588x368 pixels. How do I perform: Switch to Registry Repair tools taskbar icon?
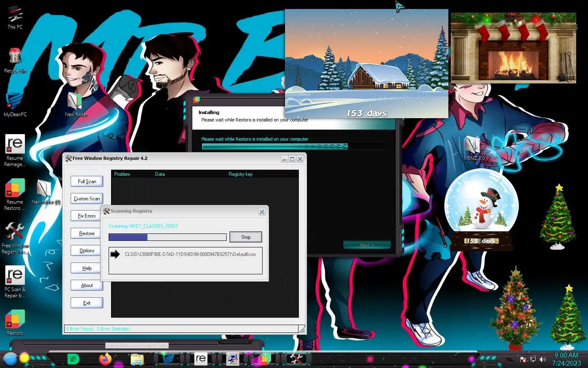pyautogui.click(x=296, y=359)
